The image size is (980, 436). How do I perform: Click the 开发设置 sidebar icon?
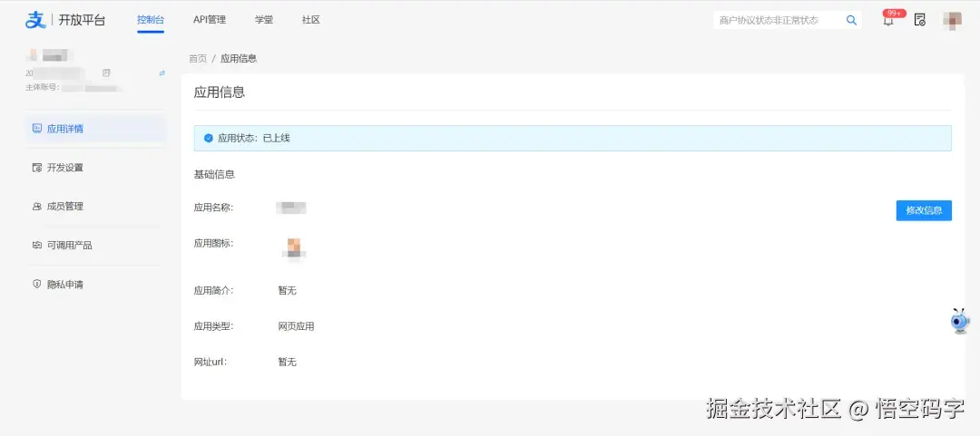[x=37, y=168]
